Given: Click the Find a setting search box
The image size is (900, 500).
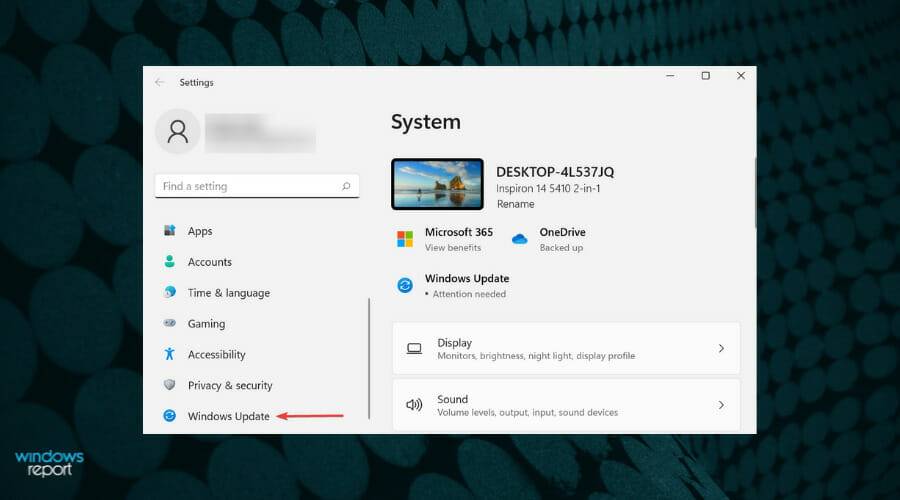Looking at the screenshot, I should click(250, 186).
